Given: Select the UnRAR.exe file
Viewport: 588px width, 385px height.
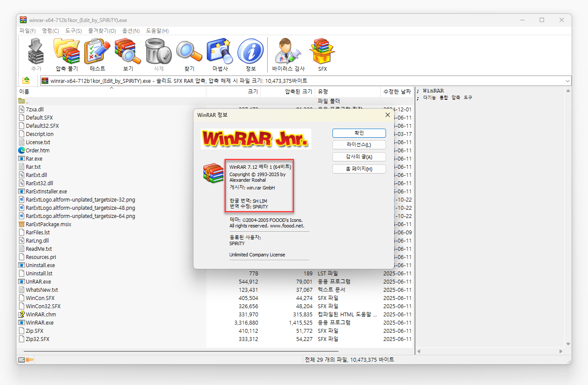Looking at the screenshot, I should (x=38, y=281).
